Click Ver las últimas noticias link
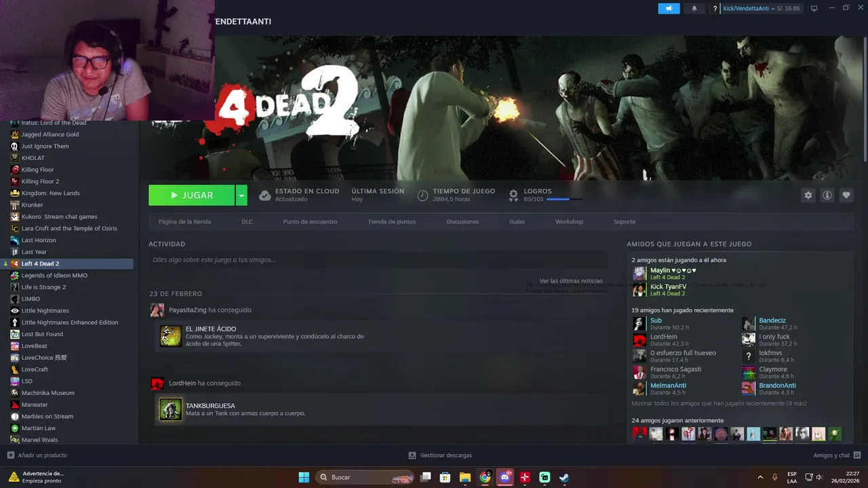The image size is (868, 488). 571,281
